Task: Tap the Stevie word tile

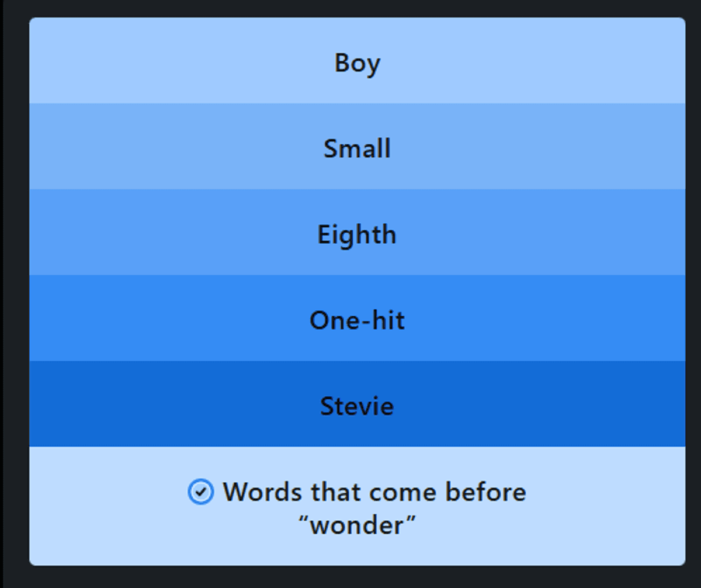Action: (x=357, y=406)
